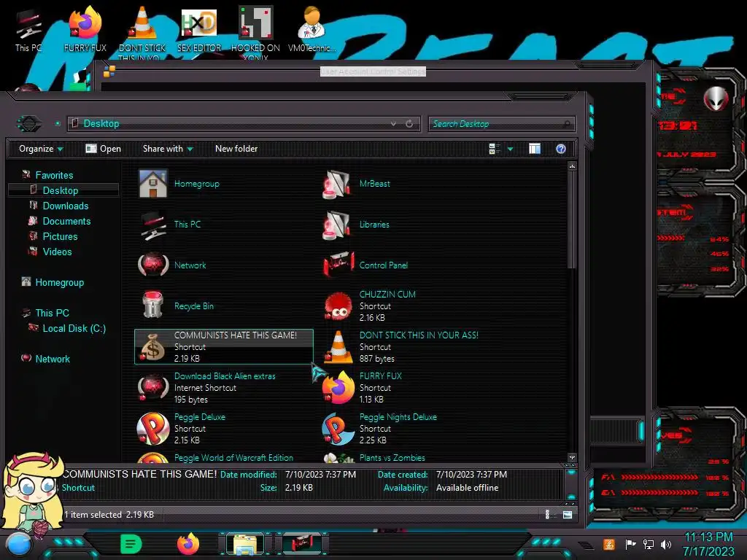
Task: Click the Desktop address bar path
Action: pos(101,124)
